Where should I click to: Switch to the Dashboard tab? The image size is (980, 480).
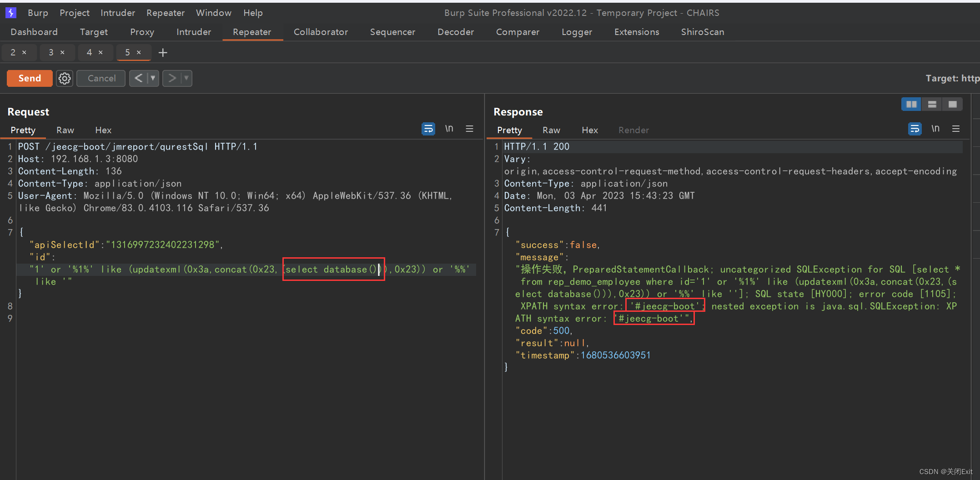34,32
